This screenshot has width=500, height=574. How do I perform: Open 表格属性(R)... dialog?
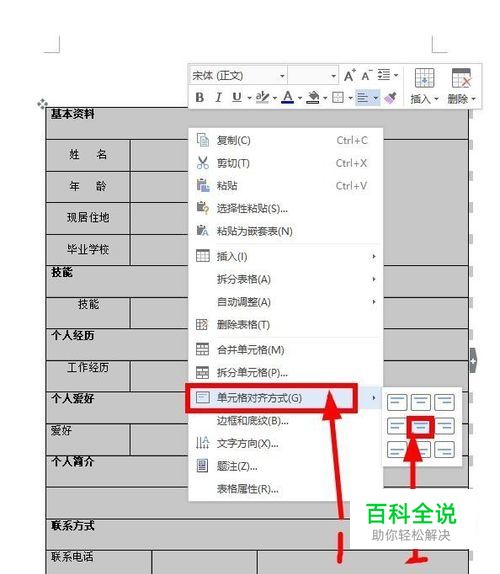click(x=286, y=489)
